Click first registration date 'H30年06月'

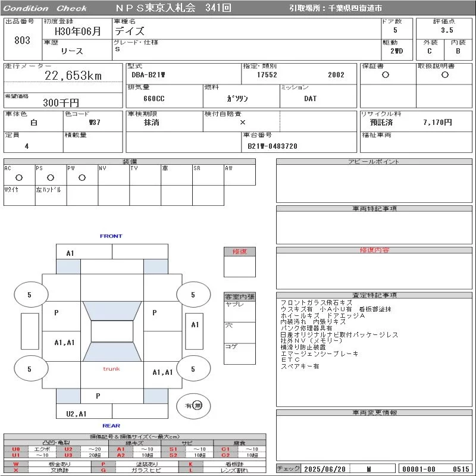(x=77, y=31)
